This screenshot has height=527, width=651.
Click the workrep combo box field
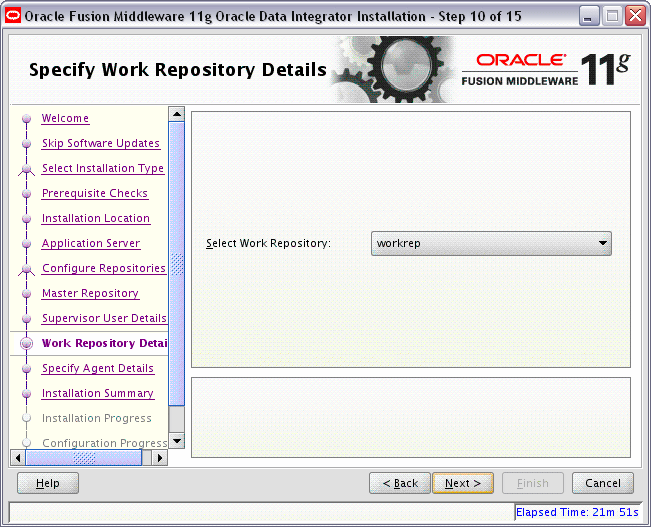482,244
